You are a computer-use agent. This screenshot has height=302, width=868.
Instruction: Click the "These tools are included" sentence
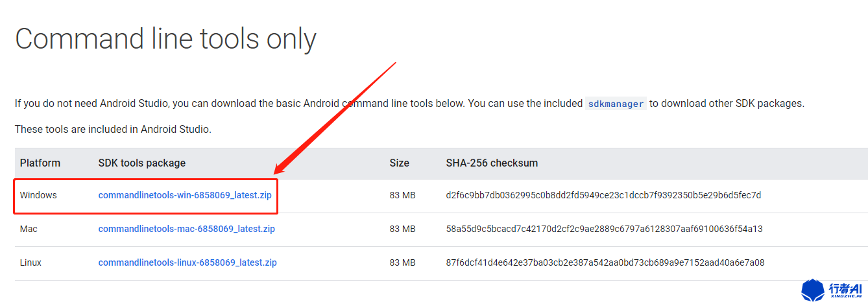click(x=113, y=129)
